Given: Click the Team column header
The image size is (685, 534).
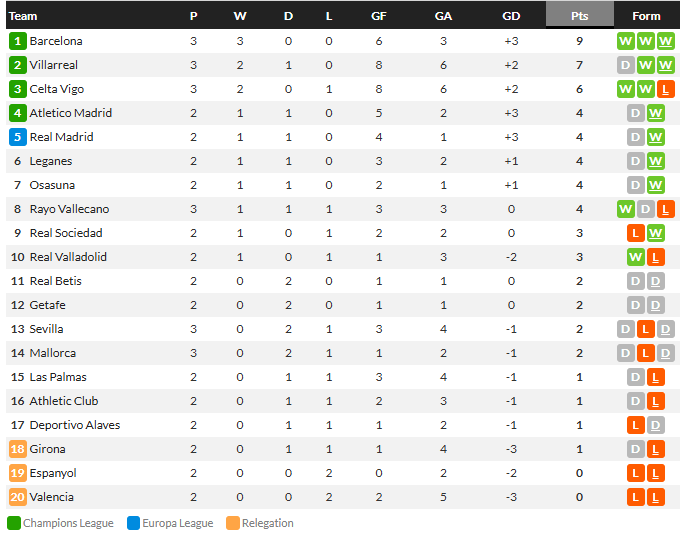Looking at the screenshot, I should 23,16.
